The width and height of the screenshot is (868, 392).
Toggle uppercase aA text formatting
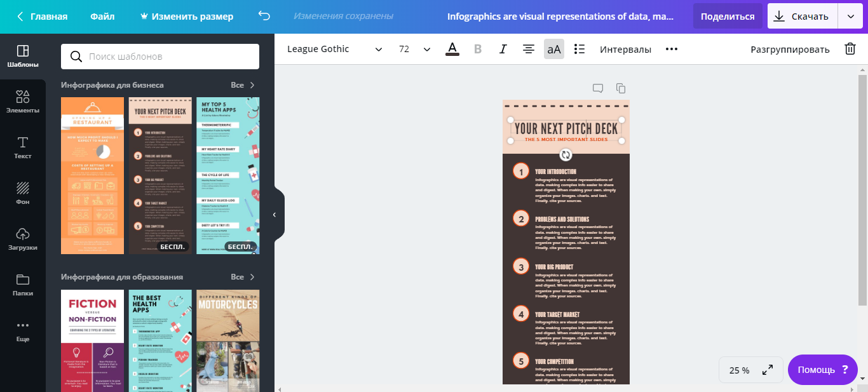tap(554, 49)
